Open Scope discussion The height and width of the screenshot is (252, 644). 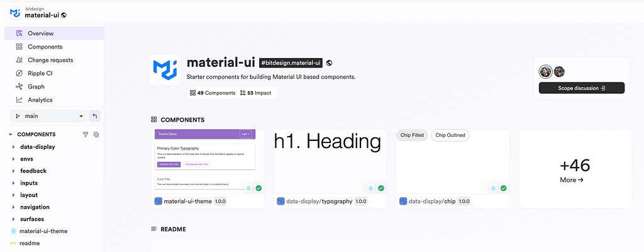582,88
